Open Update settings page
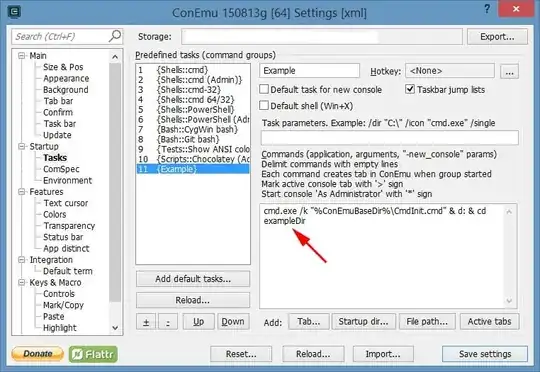 point(57,135)
